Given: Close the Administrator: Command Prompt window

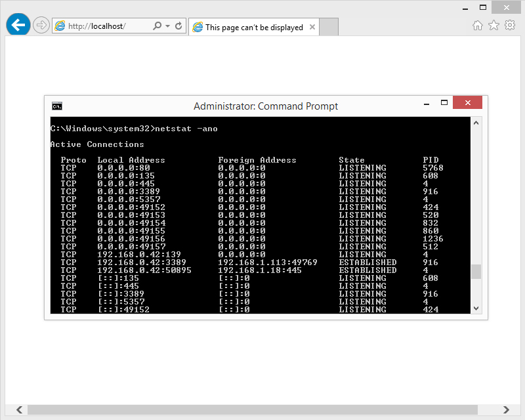Looking at the screenshot, I should click(x=467, y=102).
